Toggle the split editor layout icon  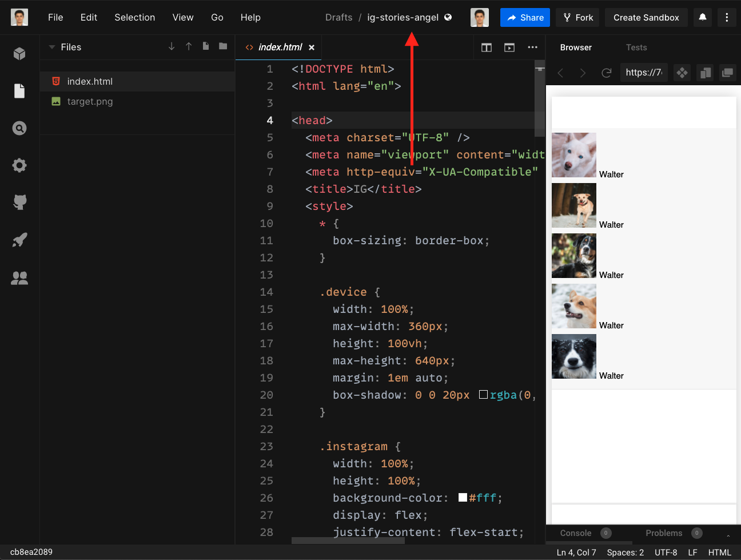[487, 47]
